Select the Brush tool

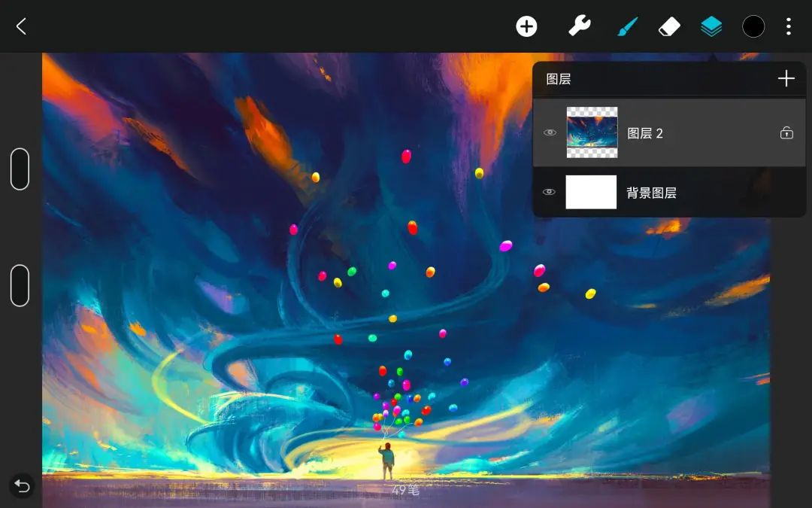(628, 26)
